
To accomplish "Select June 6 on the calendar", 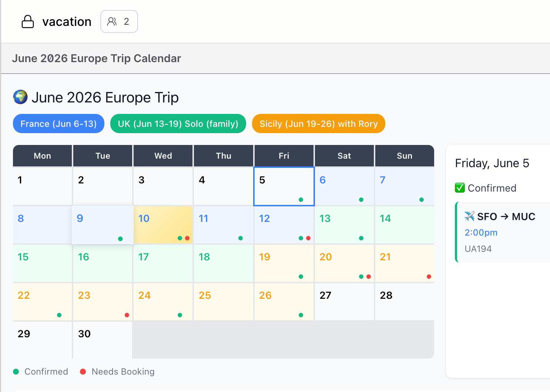I will 344,186.
